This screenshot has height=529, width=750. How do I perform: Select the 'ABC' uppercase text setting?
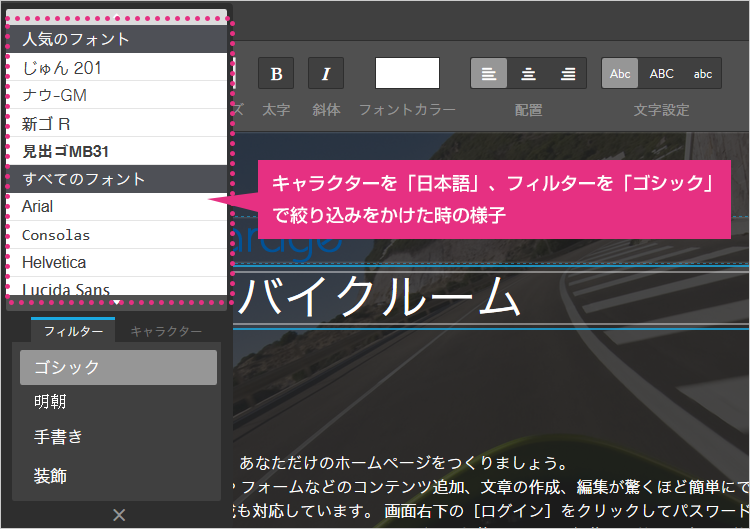(x=661, y=73)
